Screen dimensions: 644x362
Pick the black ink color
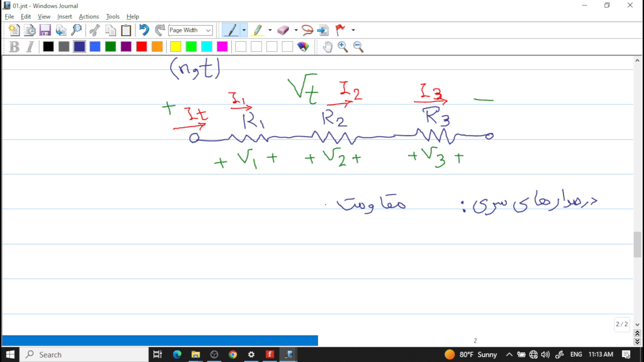coord(48,47)
